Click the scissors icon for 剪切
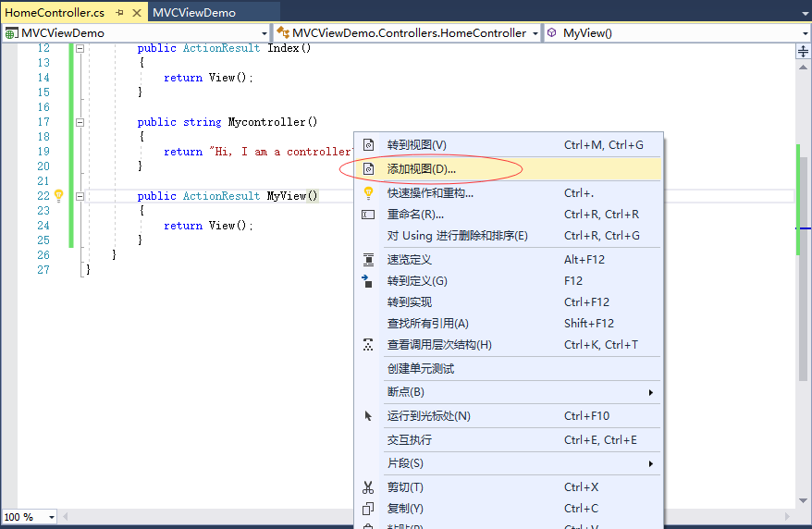Viewport: 812px width, 529px height. (368, 487)
